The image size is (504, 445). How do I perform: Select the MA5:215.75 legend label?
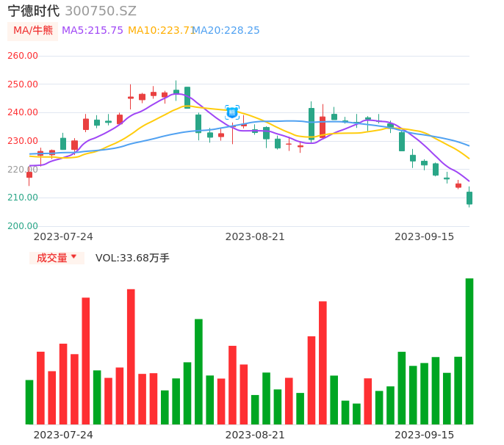click(93, 31)
